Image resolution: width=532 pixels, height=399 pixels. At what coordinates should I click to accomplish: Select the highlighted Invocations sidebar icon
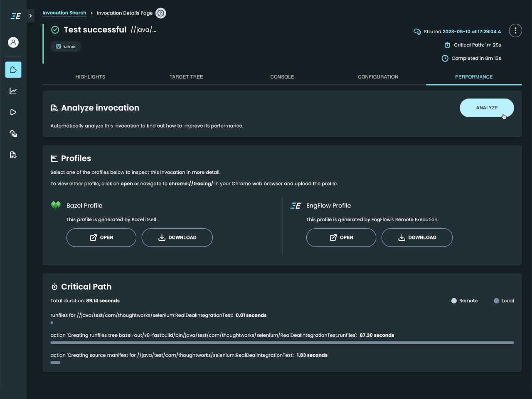tap(13, 69)
